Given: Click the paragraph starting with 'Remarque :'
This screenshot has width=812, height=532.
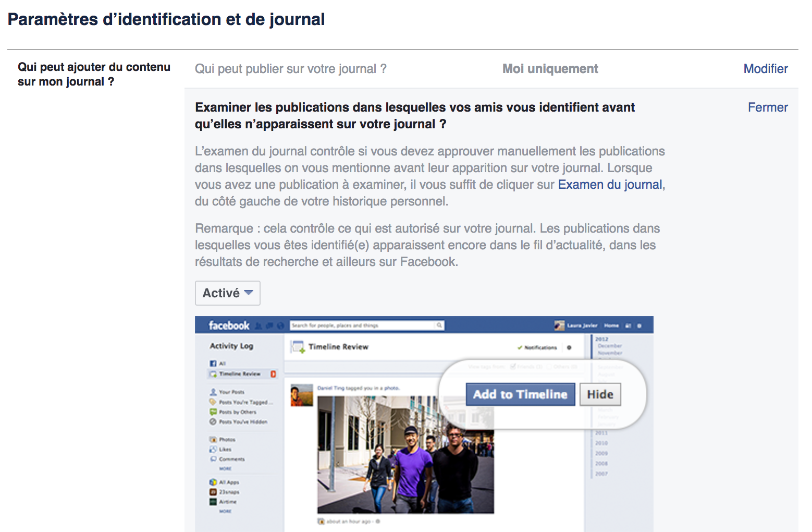Looking at the screenshot, I should (427, 245).
